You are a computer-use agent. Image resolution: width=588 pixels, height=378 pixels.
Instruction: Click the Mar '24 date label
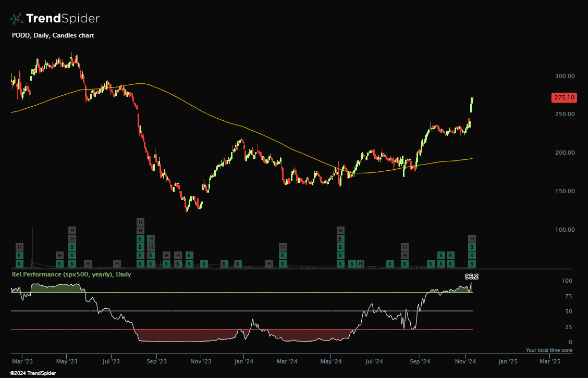pyautogui.click(x=287, y=361)
